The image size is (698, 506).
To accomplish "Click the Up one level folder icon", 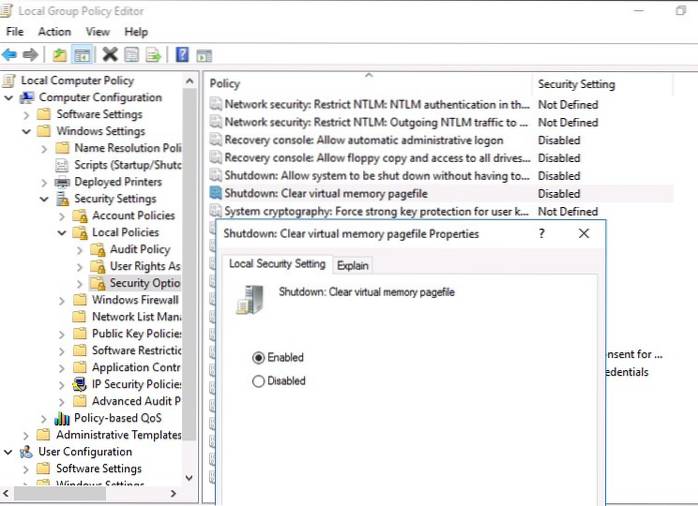I will coord(59,54).
